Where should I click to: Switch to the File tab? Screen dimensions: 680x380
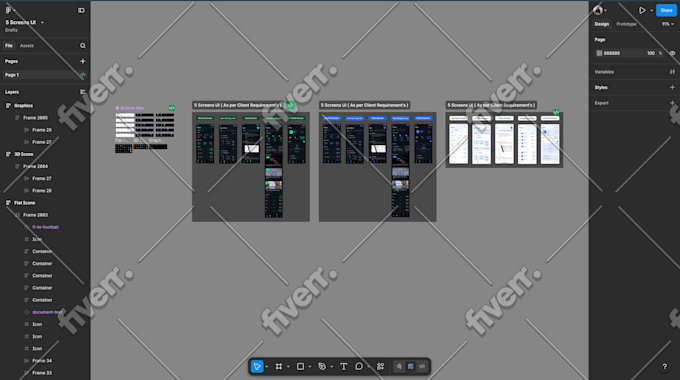click(x=9, y=46)
